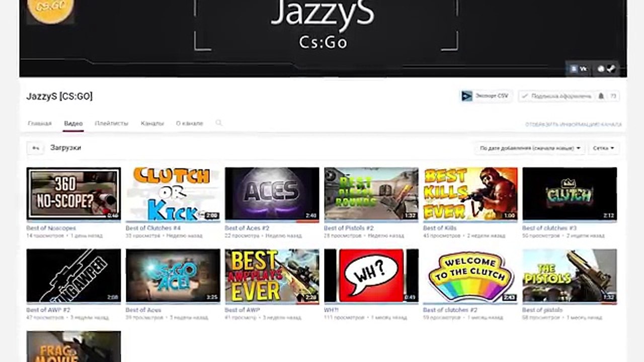The width and height of the screenshot is (644, 362).
Task: Click the 'Отобразить информацию канала' link
Action: coord(574,124)
